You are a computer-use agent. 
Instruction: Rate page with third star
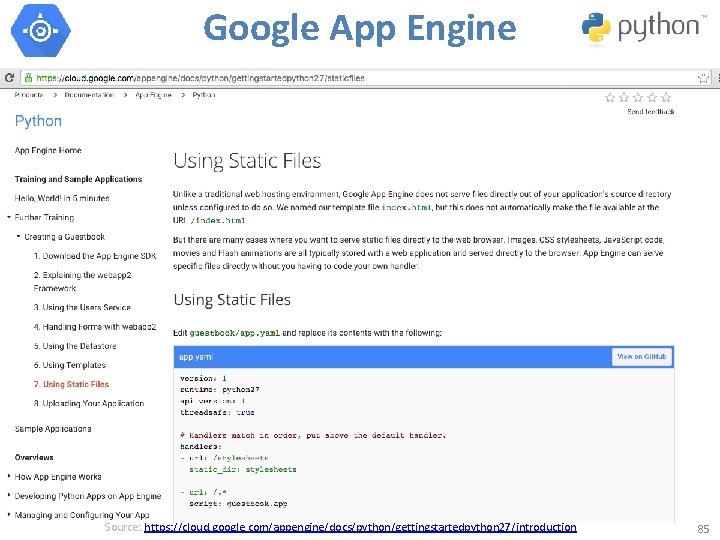(x=638, y=97)
